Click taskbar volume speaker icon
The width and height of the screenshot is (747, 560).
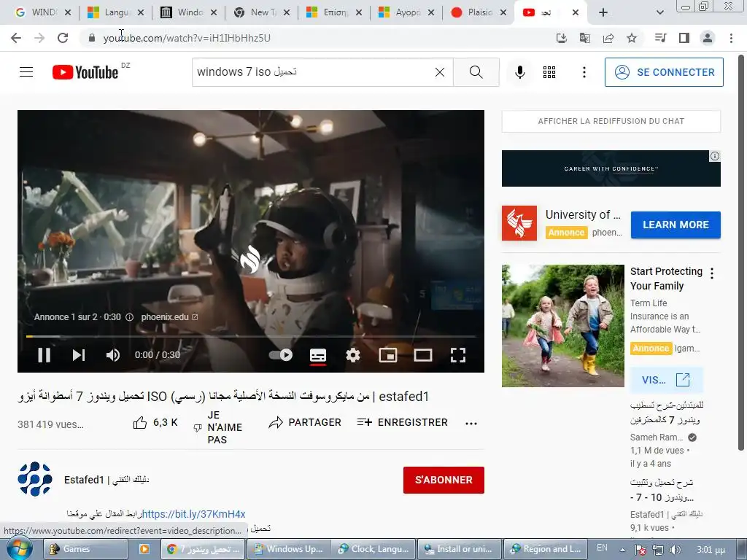(675, 550)
